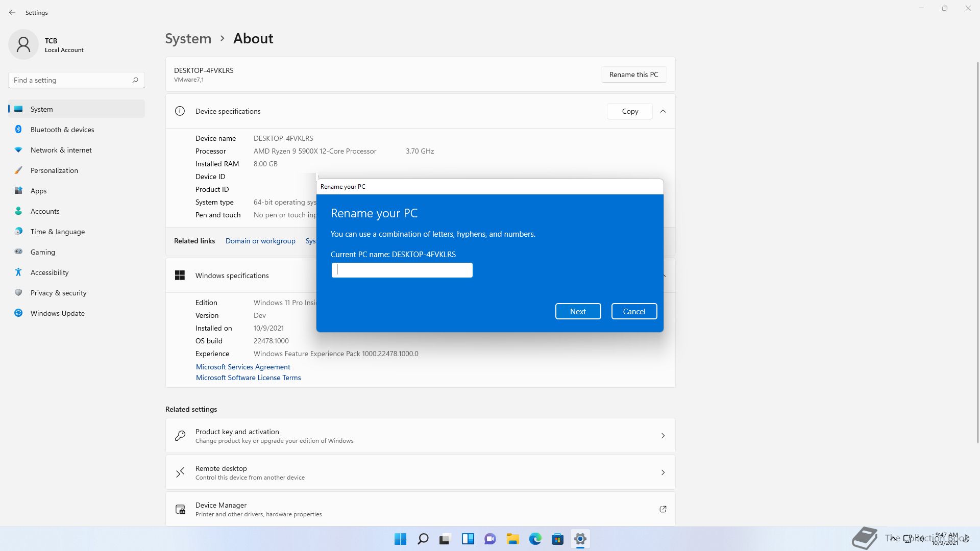Click the Device specifications info icon

tap(180, 111)
